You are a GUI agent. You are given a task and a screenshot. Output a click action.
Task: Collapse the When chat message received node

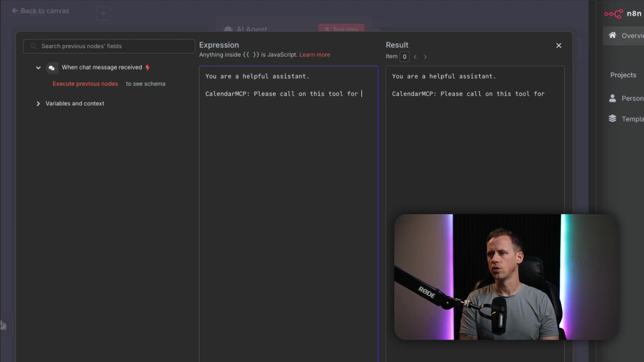[x=38, y=68]
